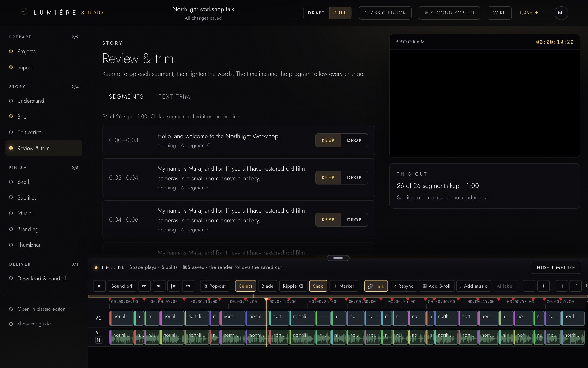Open the Subtitles step
Image resolution: width=588 pixels, height=368 pixels.
pyautogui.click(x=44, y=198)
